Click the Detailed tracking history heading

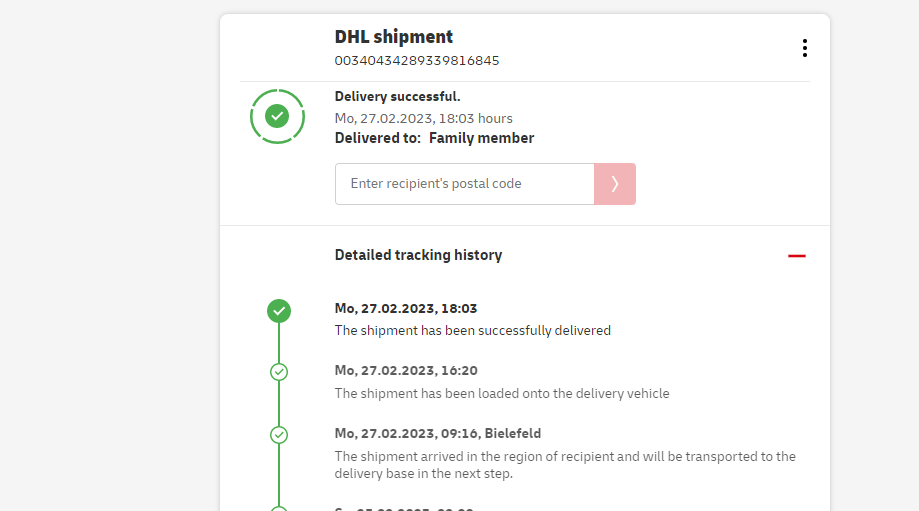(418, 255)
